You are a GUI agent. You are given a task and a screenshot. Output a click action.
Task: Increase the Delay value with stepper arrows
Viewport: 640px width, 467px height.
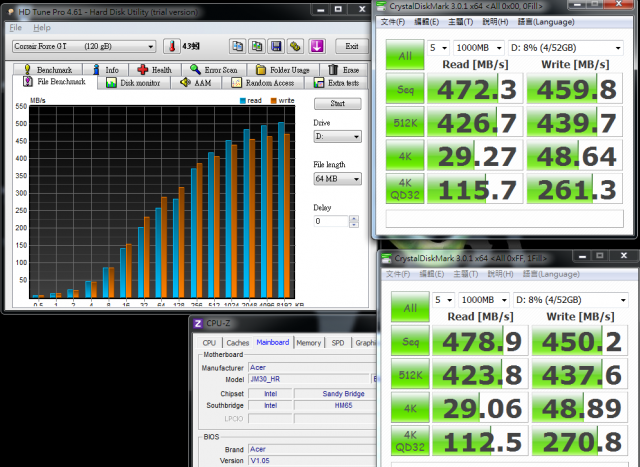pyautogui.click(x=354, y=218)
